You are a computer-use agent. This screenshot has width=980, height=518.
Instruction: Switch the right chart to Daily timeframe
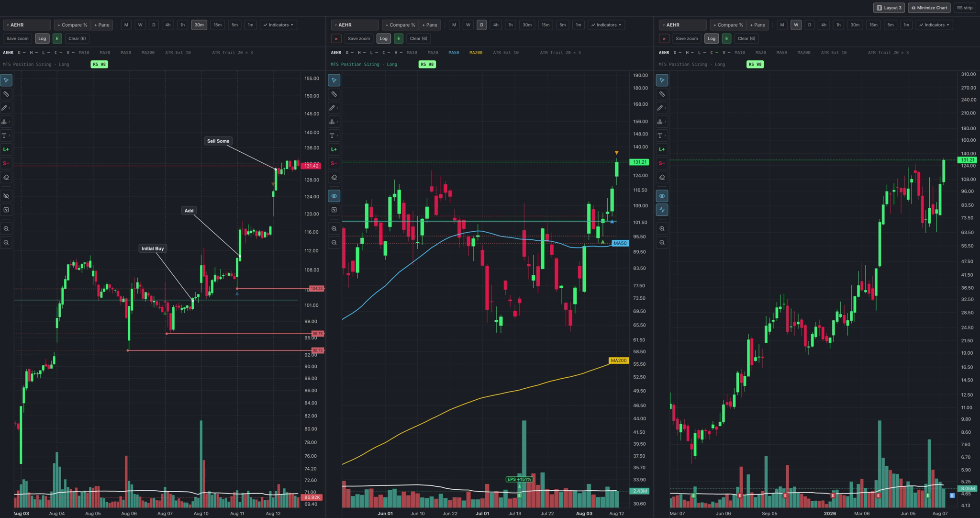coord(810,25)
